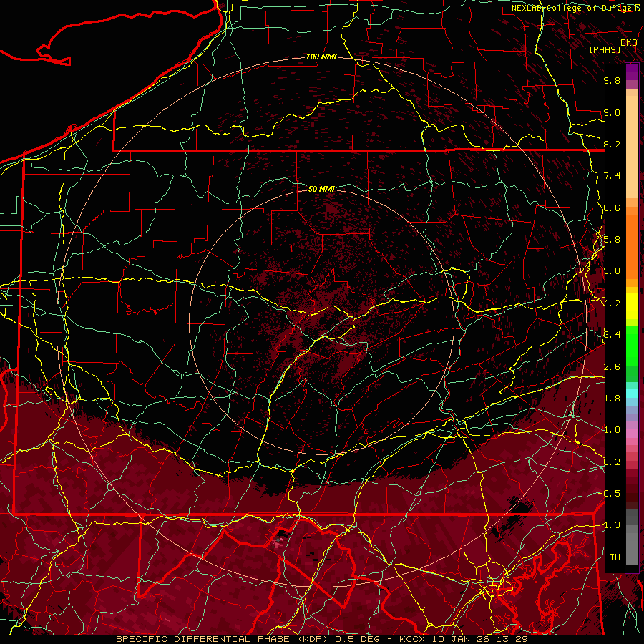Viewport: 644px width, 644px height.
Task: Click the "1.8" color scale value
Action: click(612, 399)
